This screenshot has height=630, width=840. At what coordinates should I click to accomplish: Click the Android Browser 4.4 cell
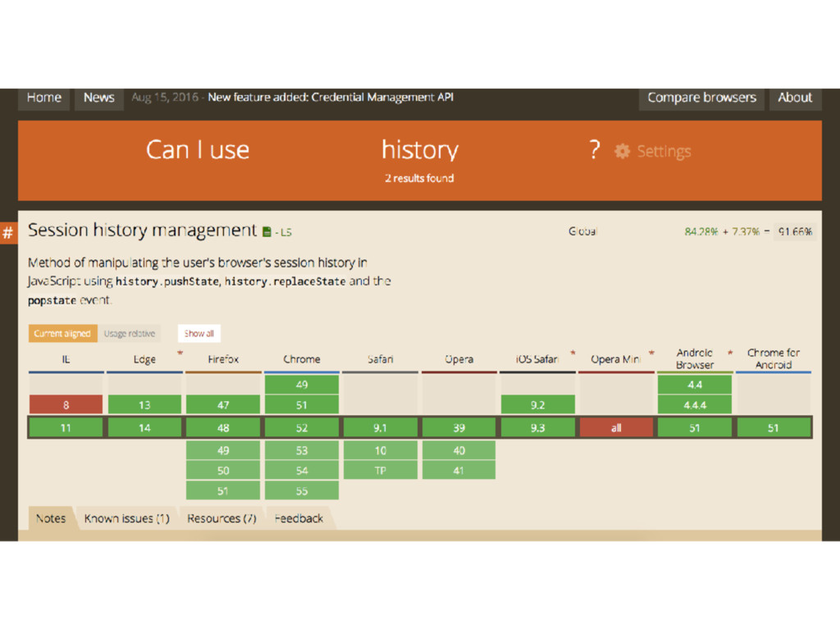pos(695,385)
